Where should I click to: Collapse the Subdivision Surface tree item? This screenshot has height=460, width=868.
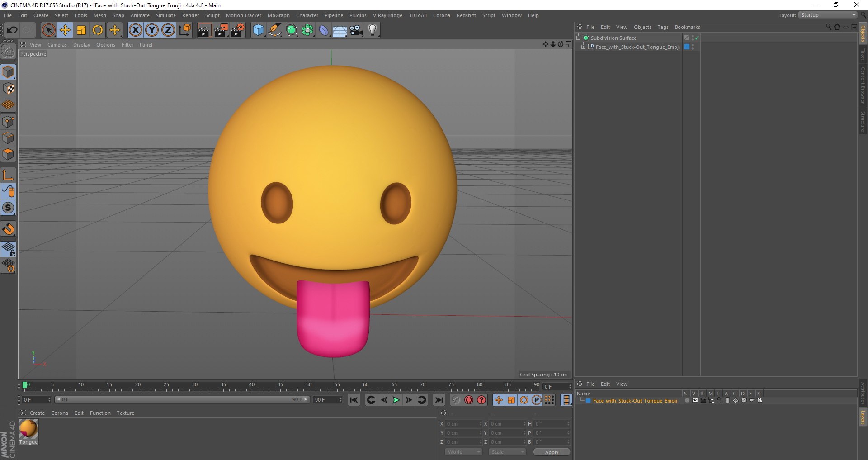click(578, 38)
